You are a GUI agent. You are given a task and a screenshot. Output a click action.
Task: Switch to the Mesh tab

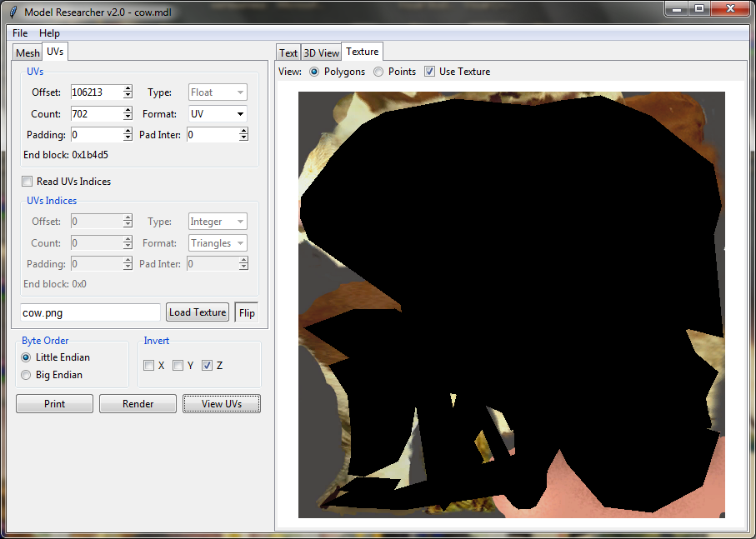(28, 53)
